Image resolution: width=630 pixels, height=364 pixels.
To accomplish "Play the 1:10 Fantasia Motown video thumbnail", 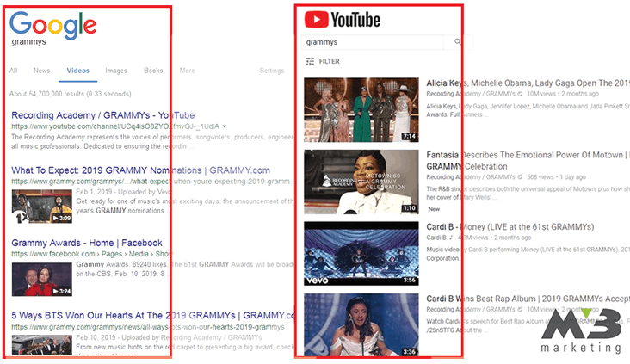I will (361, 182).
